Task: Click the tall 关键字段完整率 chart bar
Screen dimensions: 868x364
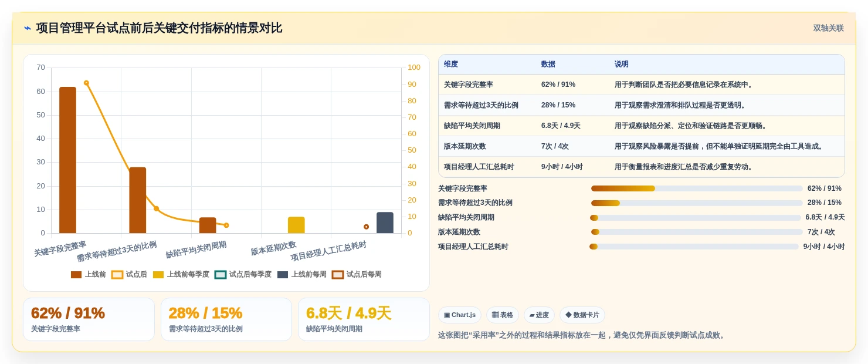Action: [x=67, y=160]
